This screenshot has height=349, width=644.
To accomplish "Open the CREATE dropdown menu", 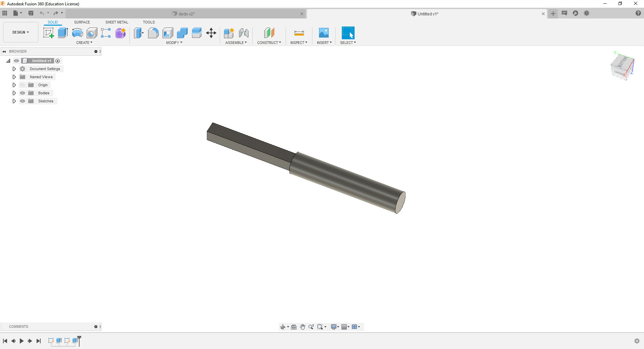I will 84,43.
